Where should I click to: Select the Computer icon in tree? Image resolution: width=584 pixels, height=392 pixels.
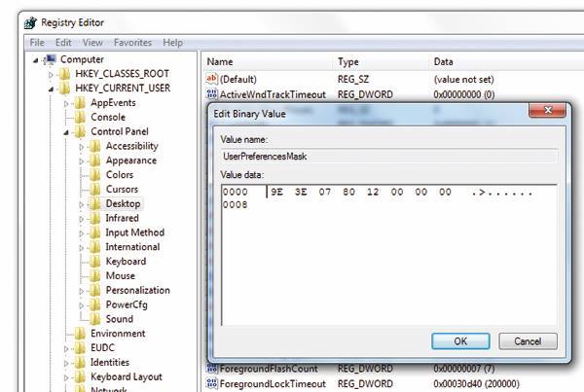[51, 59]
